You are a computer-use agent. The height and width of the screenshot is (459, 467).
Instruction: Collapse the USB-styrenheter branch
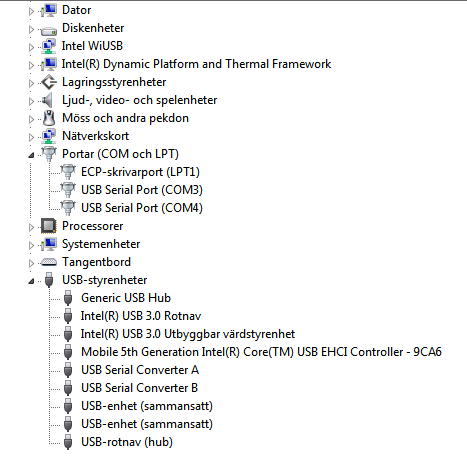coord(31,281)
